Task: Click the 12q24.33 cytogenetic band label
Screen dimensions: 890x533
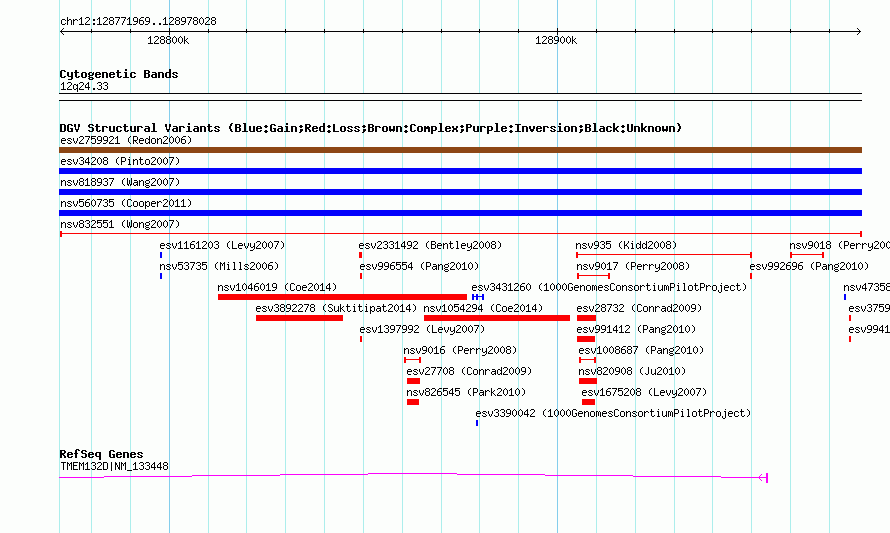Action: point(84,86)
